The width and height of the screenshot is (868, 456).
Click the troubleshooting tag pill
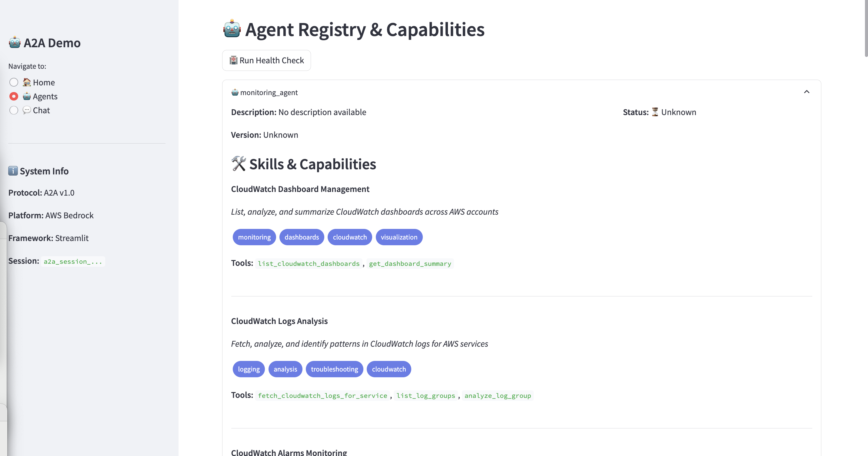click(334, 369)
